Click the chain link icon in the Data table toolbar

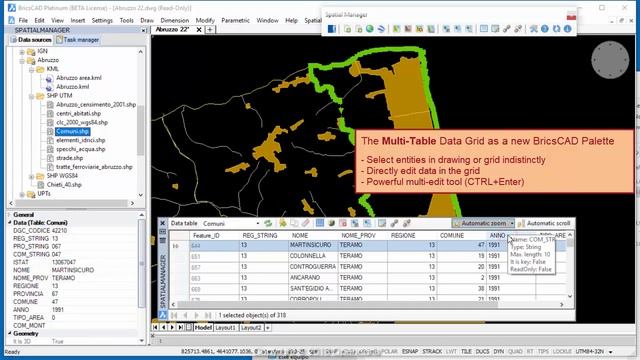394,223
